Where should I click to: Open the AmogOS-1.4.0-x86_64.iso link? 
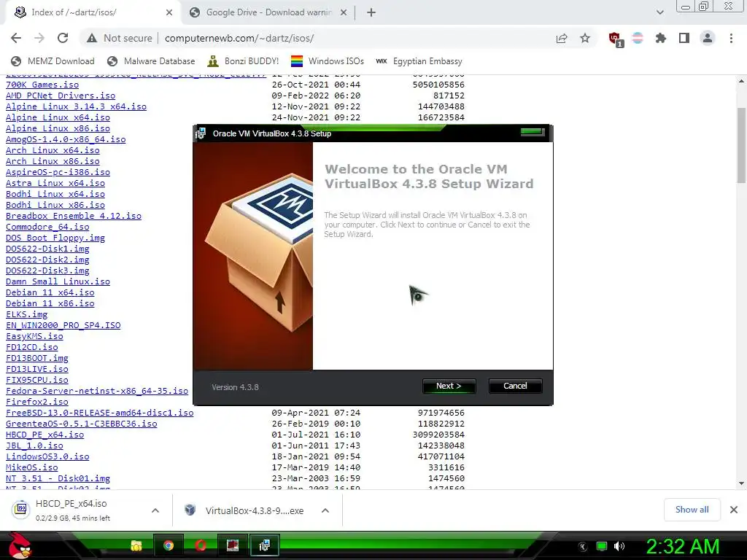[65, 139]
